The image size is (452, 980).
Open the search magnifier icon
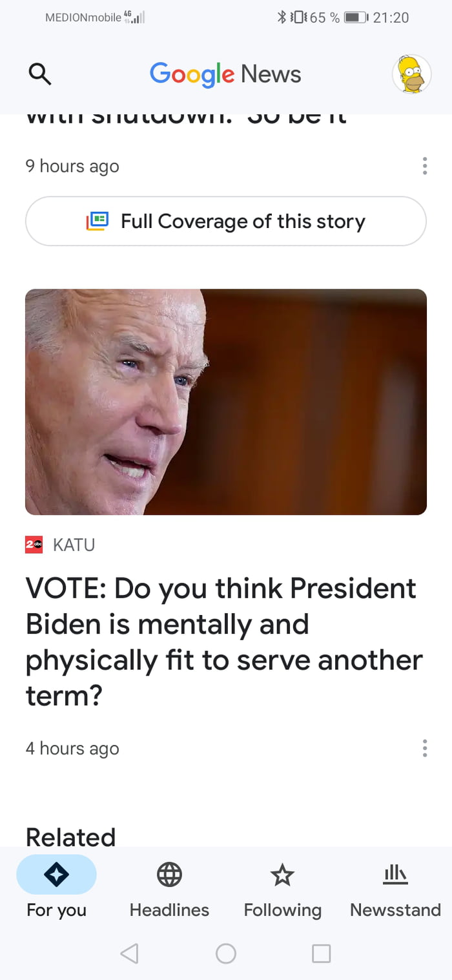pyautogui.click(x=40, y=74)
